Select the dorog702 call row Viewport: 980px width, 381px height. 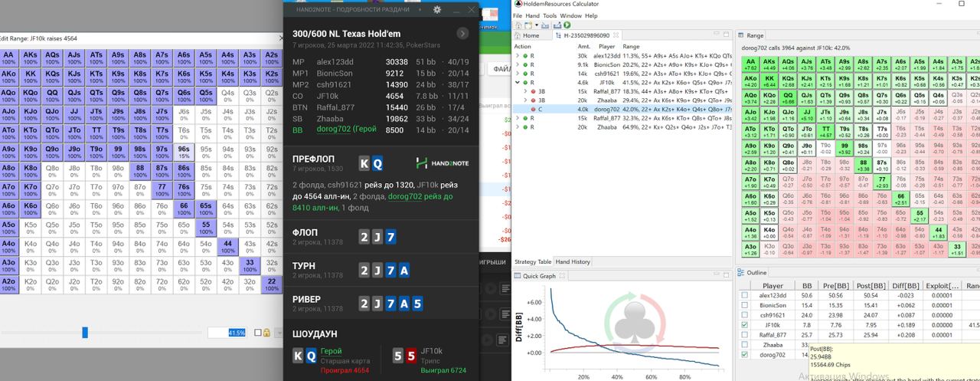(620, 109)
